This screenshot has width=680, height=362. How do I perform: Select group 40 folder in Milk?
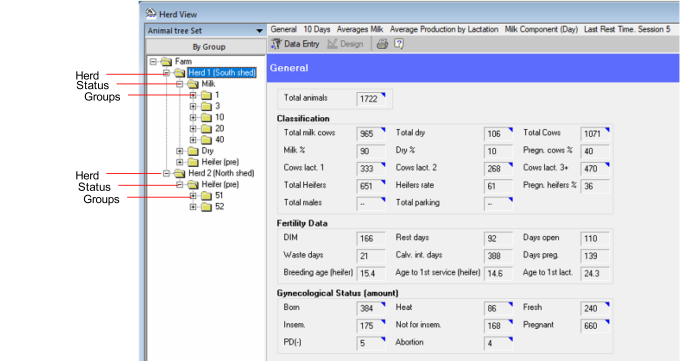(213, 140)
